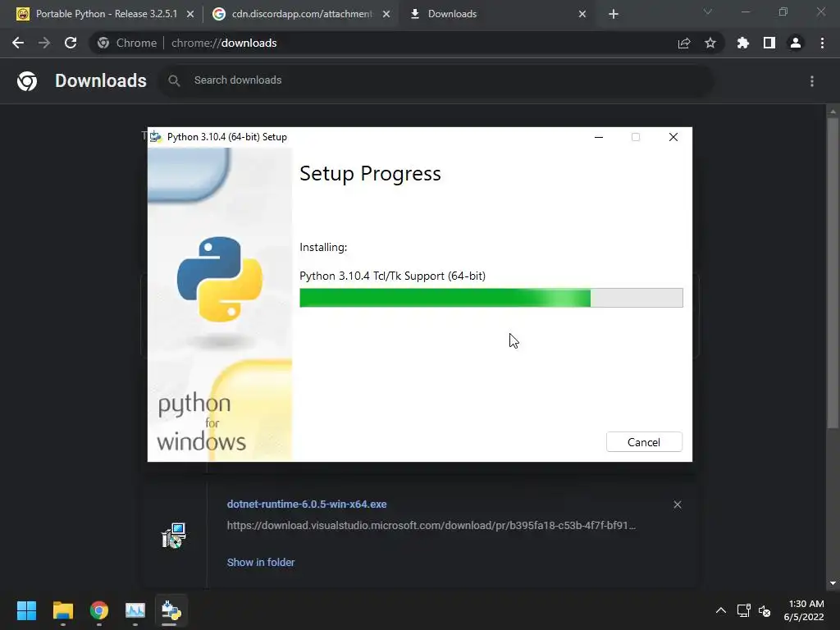Open the Downloads page more actions menu
This screenshot has width=840, height=630.
click(x=812, y=81)
